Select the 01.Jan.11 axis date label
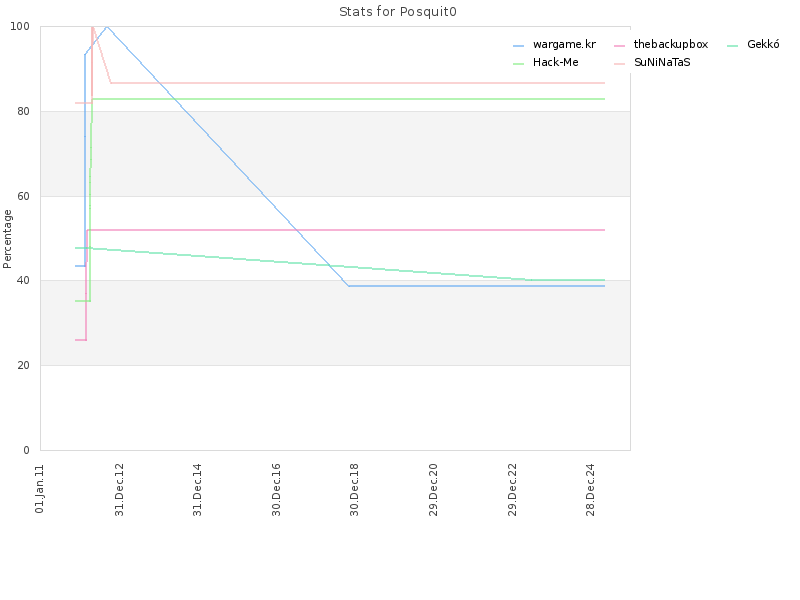 pos(40,489)
